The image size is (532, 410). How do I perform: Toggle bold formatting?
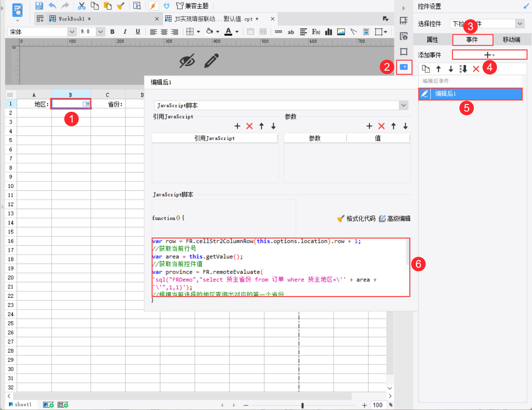click(x=112, y=32)
